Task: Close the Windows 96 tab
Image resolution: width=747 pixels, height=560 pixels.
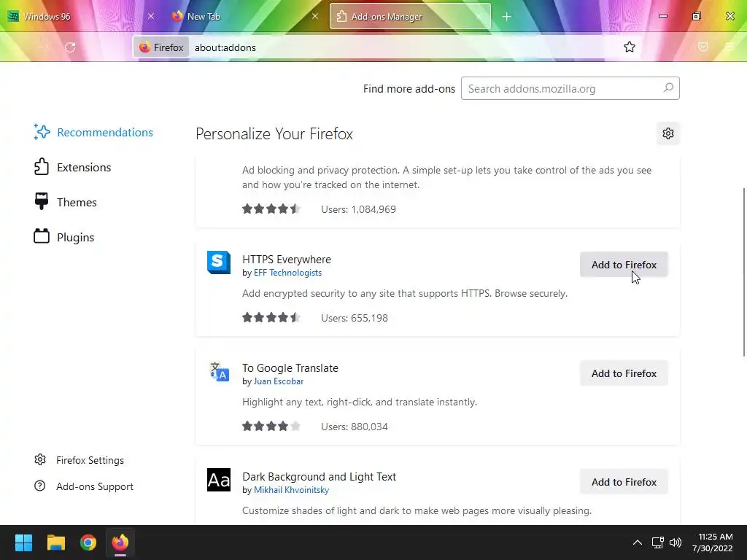Action: point(150,16)
